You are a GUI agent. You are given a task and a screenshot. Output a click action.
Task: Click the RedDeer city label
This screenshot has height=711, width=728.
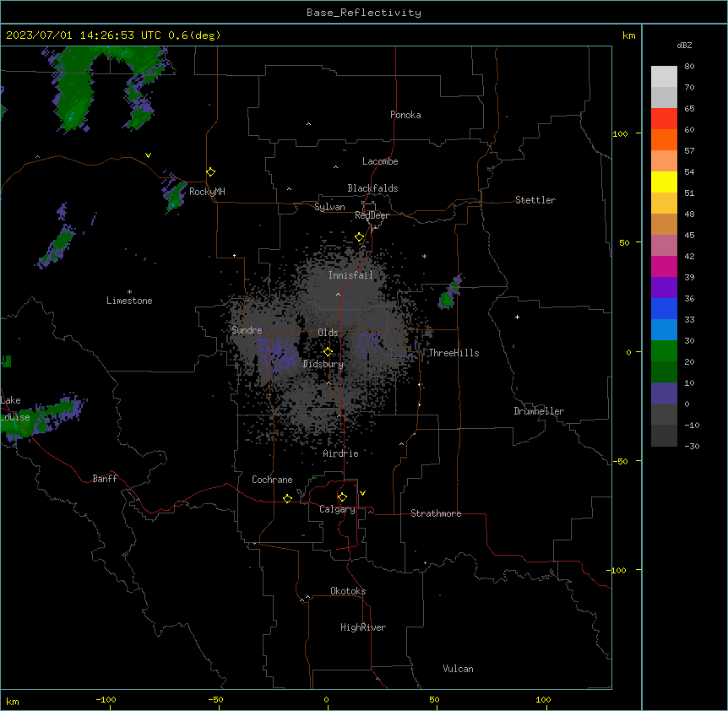372,215
